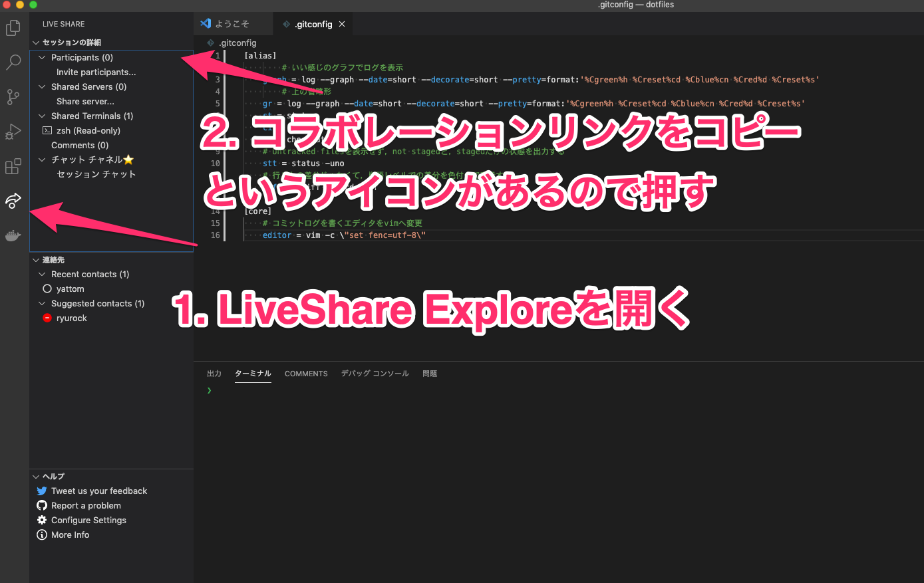Select the ryurock contact status icon

point(47,318)
